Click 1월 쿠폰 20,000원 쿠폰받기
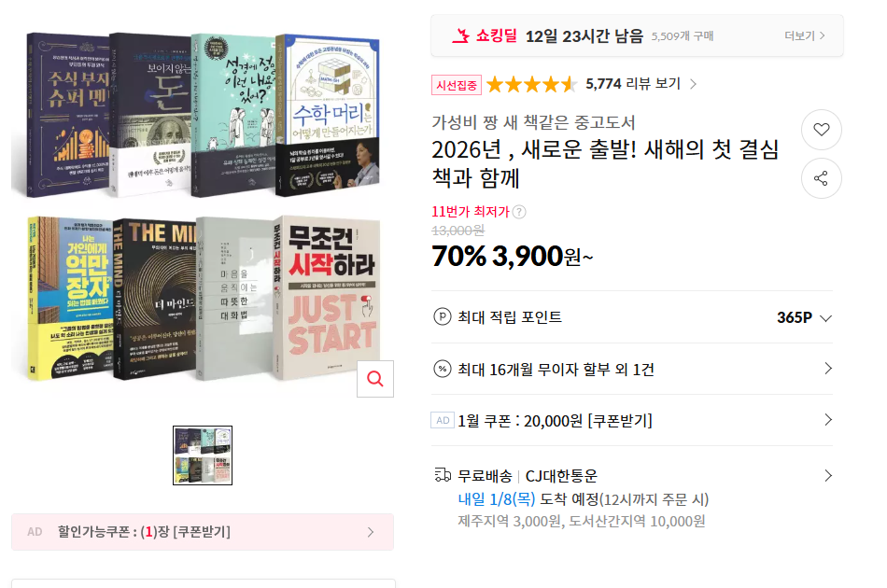The height and width of the screenshot is (588, 887). coord(555,421)
